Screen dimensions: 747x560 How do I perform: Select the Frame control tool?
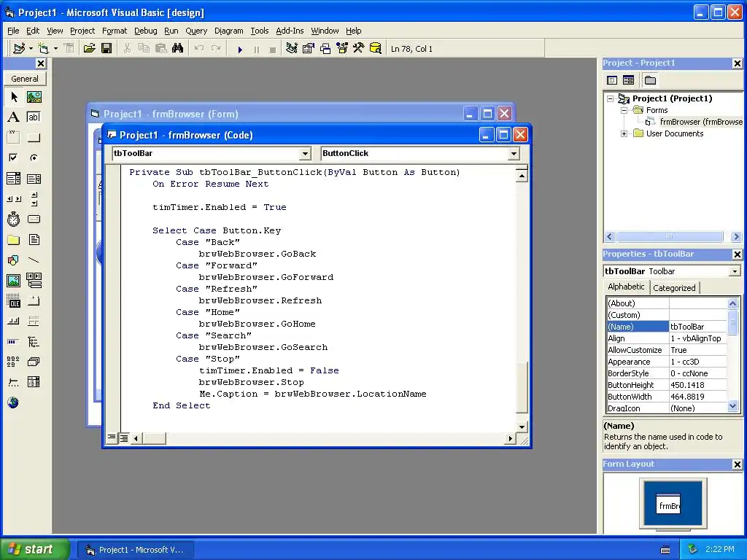(x=14, y=138)
